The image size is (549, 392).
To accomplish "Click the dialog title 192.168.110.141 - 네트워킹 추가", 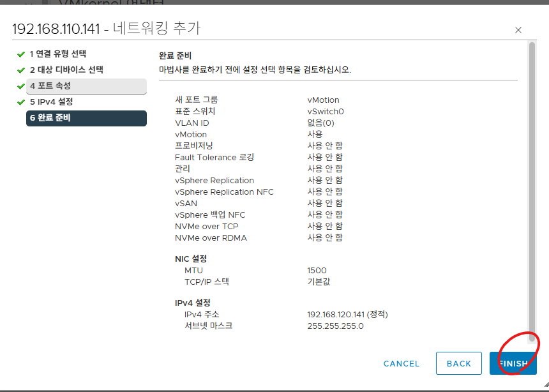I will tap(107, 28).
